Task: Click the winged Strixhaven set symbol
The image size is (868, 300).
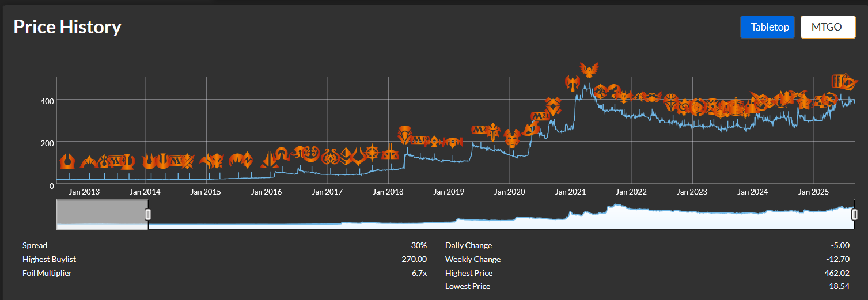Action: pyautogui.click(x=589, y=70)
